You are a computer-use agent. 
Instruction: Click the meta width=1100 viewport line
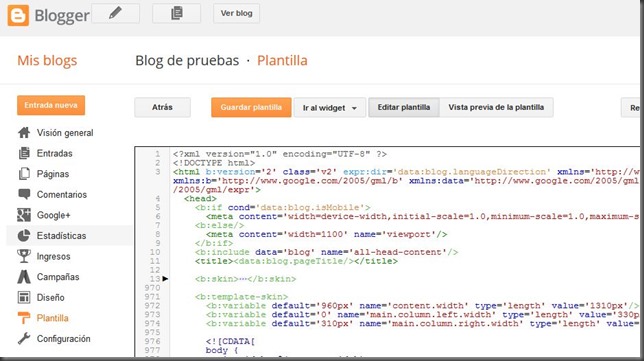pyautogui.click(x=327, y=235)
